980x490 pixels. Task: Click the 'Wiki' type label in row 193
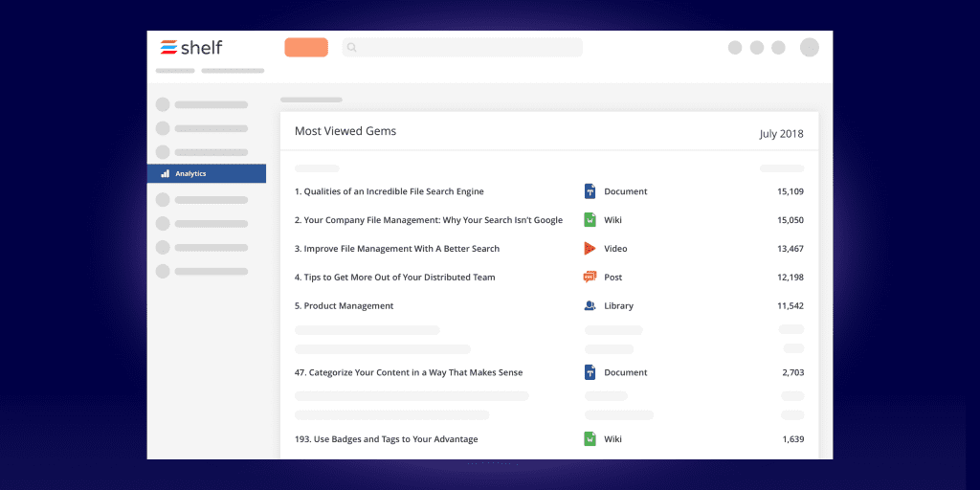[613, 439]
